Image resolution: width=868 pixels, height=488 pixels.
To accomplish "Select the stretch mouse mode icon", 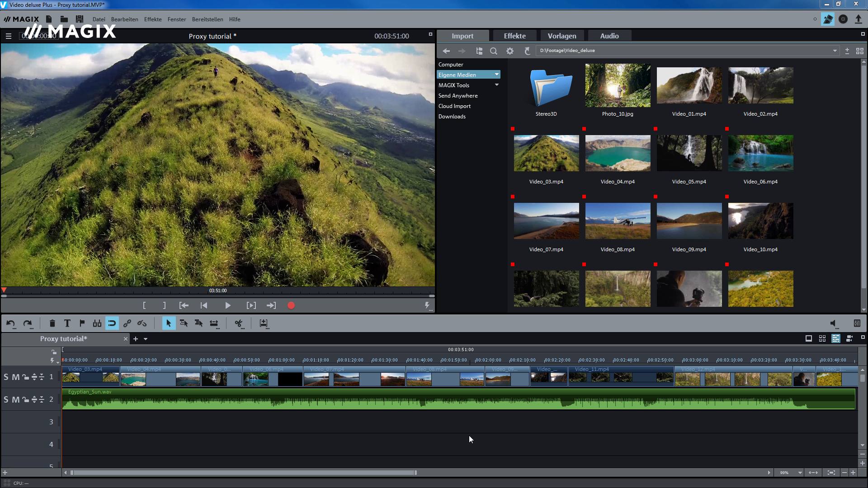I will [x=214, y=324].
